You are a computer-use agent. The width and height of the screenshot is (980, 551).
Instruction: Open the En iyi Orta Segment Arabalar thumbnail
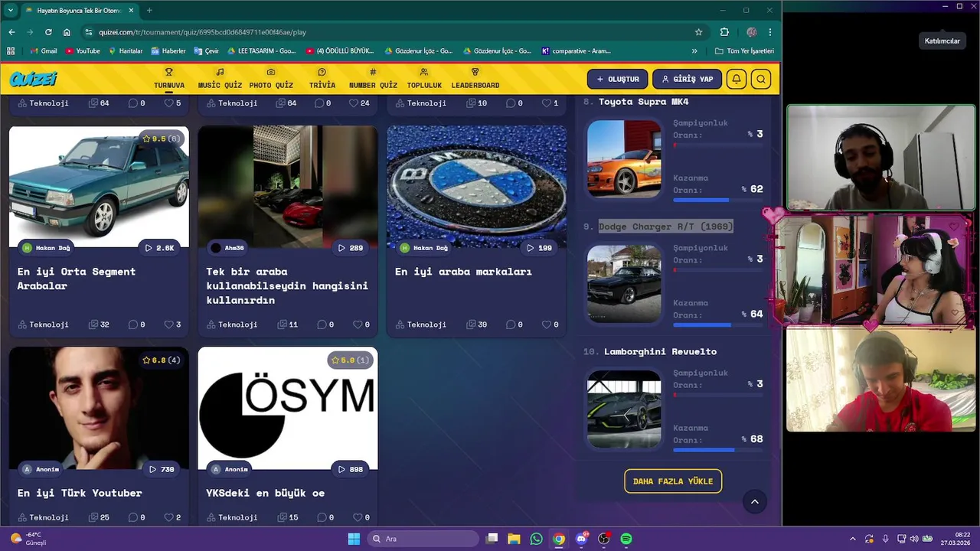99,187
